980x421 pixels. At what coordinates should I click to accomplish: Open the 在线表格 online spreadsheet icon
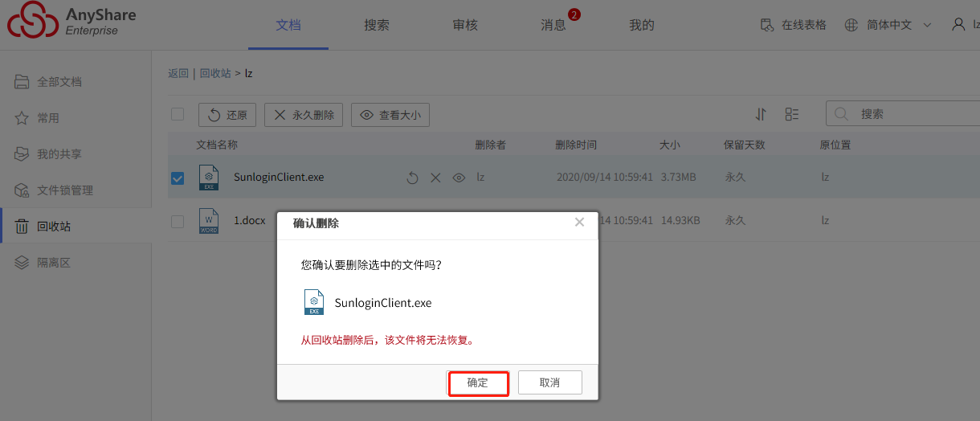(767, 25)
